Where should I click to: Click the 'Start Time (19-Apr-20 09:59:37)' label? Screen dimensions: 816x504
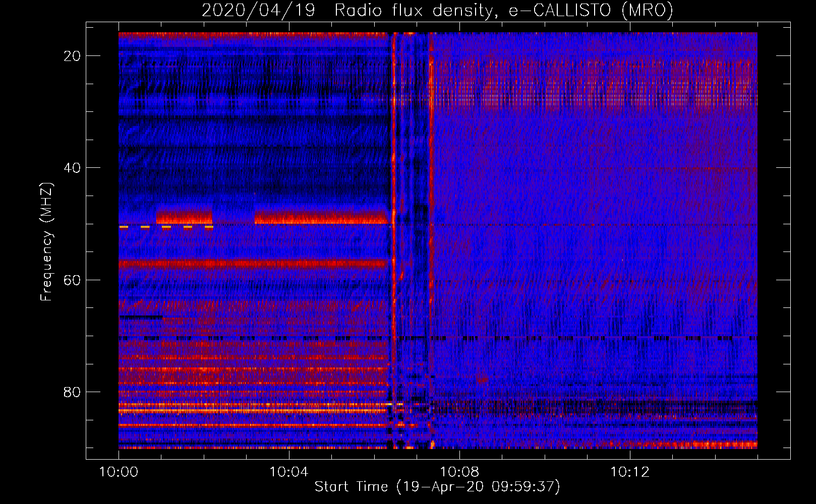click(437, 486)
